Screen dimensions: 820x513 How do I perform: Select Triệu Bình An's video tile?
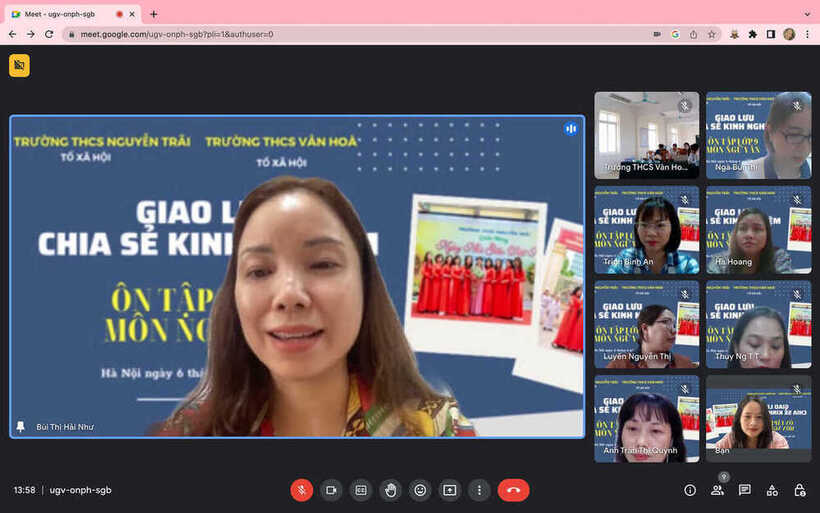(x=647, y=230)
